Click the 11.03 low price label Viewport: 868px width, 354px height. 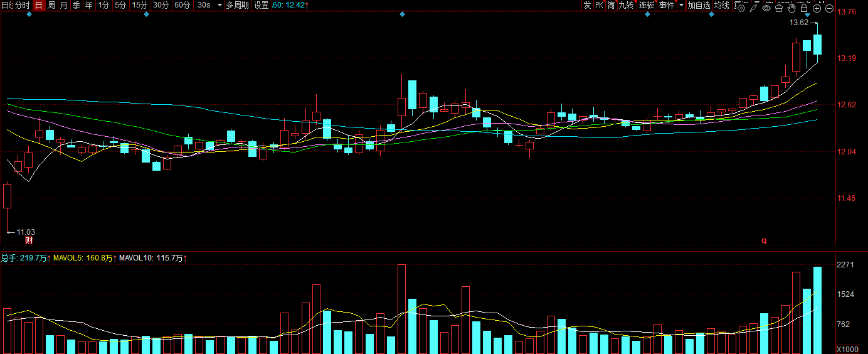[26, 232]
